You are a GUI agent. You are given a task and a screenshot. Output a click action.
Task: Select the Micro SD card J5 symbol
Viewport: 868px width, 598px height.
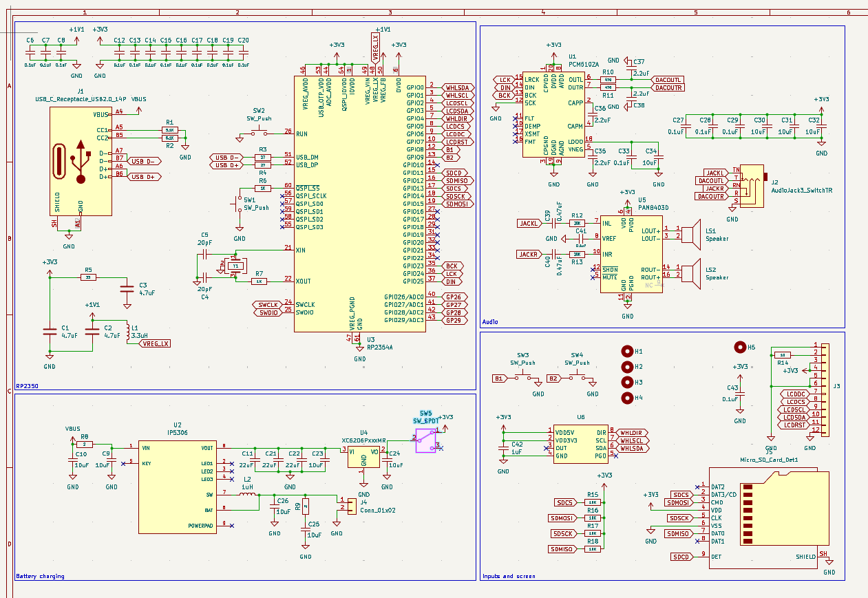click(x=769, y=520)
